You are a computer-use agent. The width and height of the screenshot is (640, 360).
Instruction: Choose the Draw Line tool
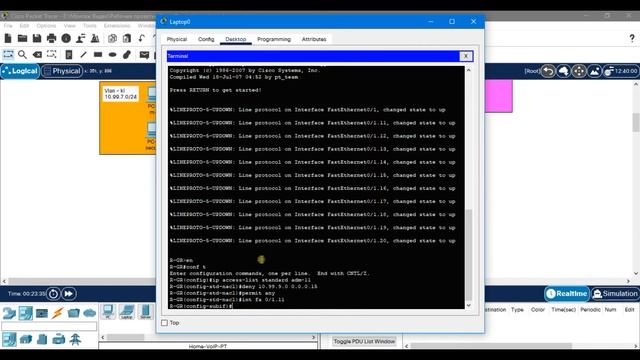coord(83,54)
